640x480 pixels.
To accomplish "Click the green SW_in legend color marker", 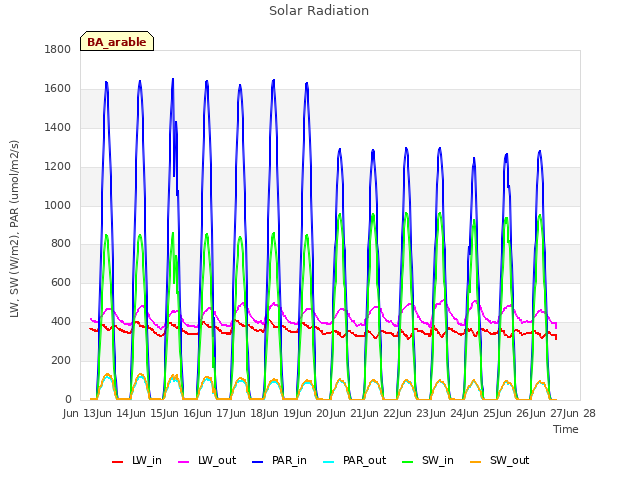I will tap(408, 462).
